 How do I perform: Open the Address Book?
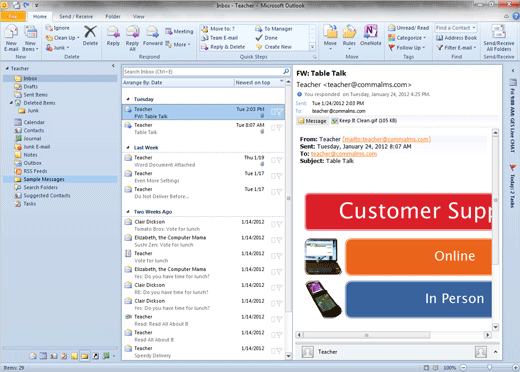(456, 38)
